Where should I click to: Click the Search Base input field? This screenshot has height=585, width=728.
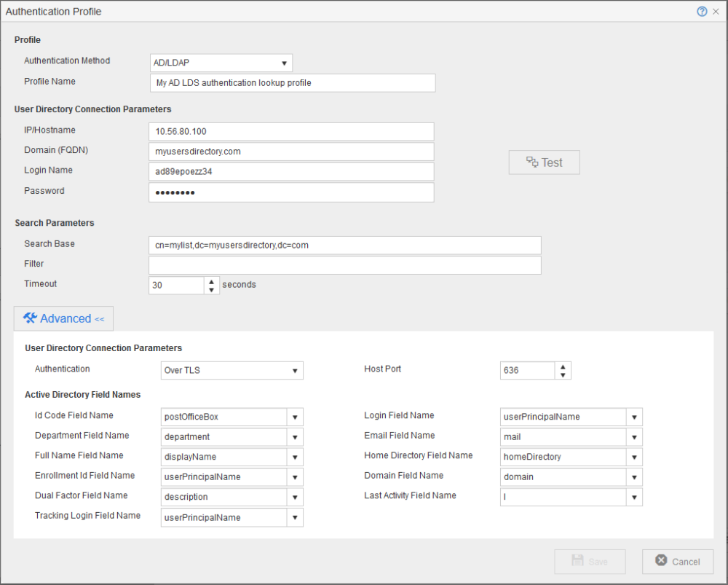tap(344, 246)
